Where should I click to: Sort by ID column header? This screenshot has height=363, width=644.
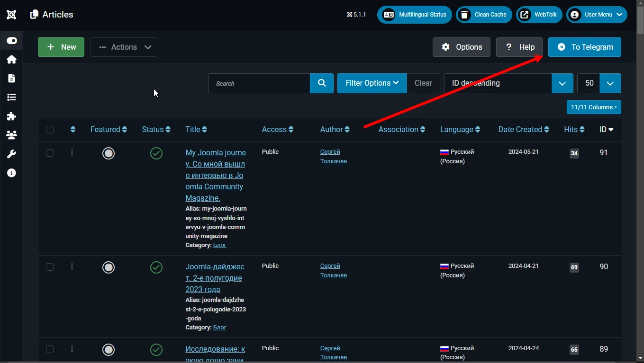tap(607, 129)
